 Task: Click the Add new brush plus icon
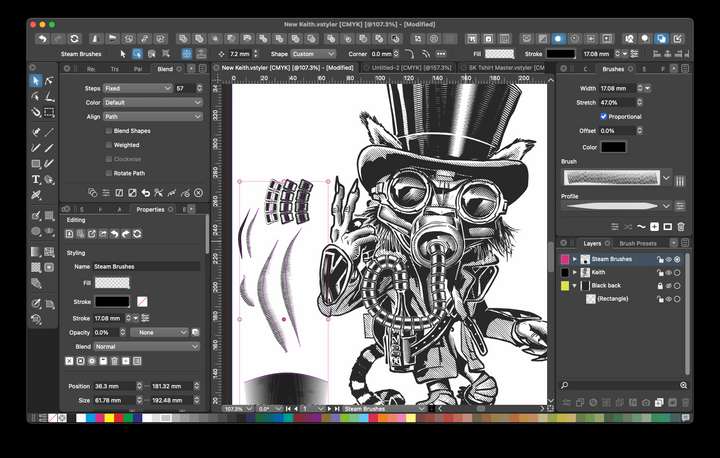tap(654, 226)
